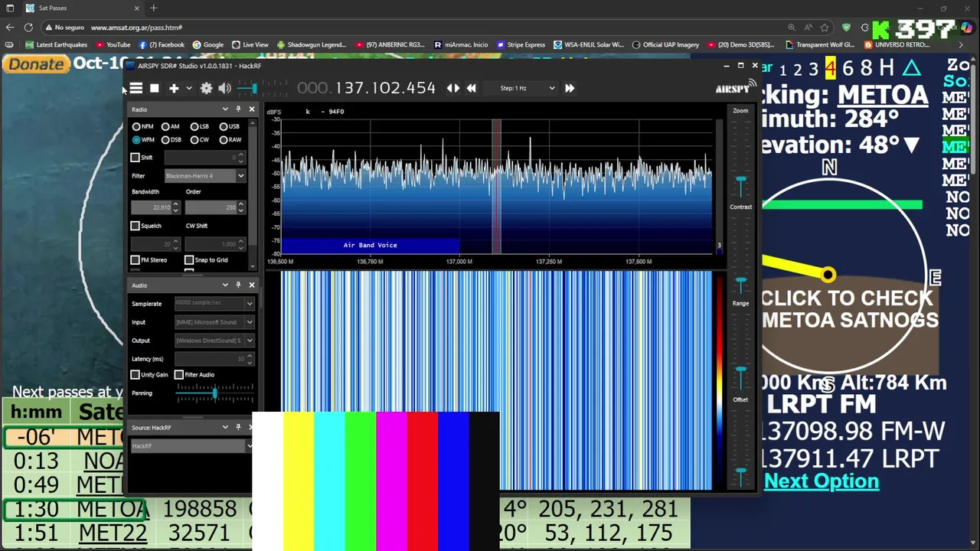This screenshot has height=551, width=980.
Task: Pin the Source: HackRF panel
Action: 238,428
